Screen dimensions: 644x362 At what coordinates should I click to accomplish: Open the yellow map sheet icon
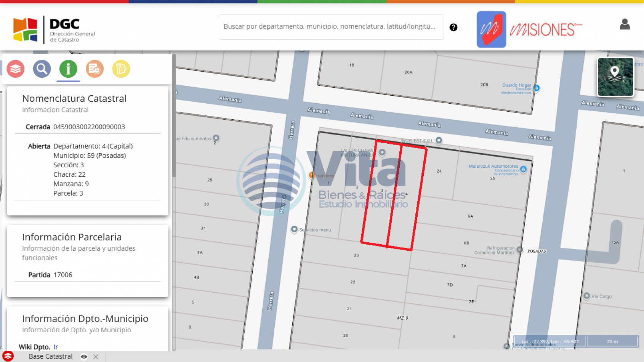pyautogui.click(x=121, y=69)
